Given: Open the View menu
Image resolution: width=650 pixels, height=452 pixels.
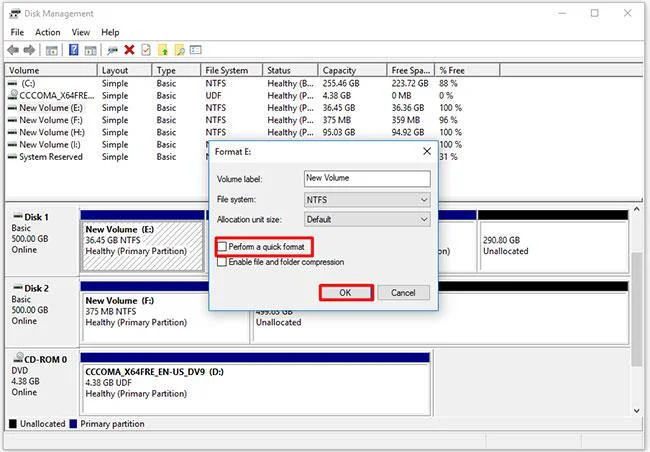Looking at the screenshot, I should tap(80, 32).
